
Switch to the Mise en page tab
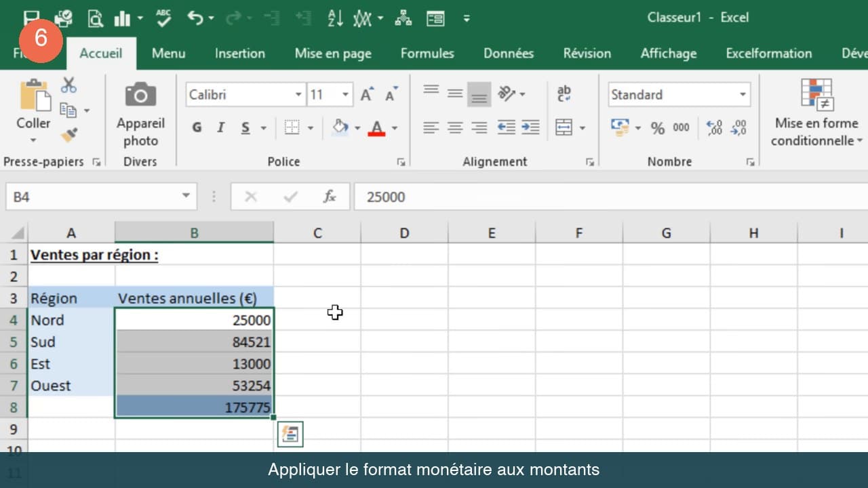point(333,53)
